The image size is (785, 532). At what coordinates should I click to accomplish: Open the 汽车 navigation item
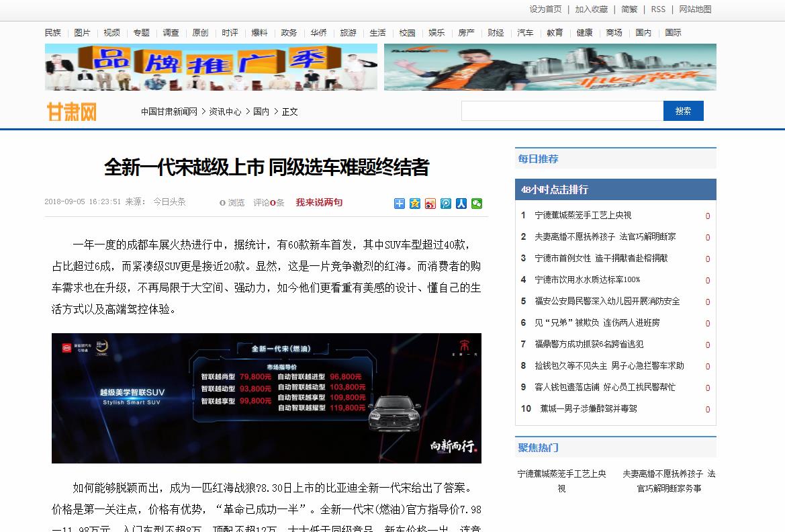(x=525, y=32)
